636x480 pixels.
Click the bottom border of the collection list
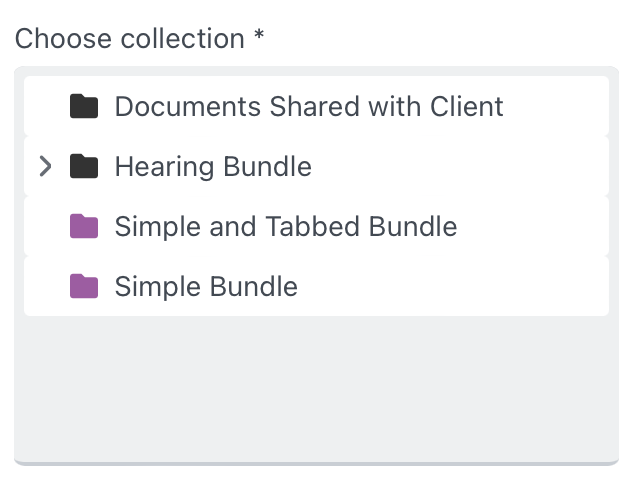point(316,463)
